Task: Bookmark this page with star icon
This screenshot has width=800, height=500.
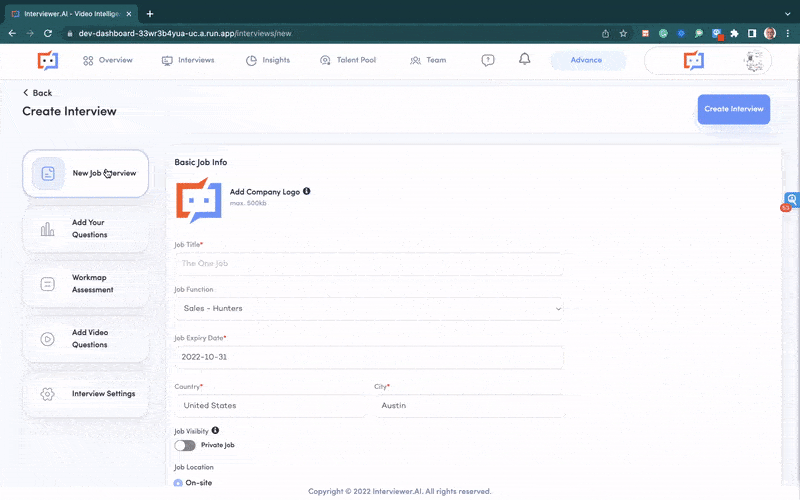Action: click(623, 34)
